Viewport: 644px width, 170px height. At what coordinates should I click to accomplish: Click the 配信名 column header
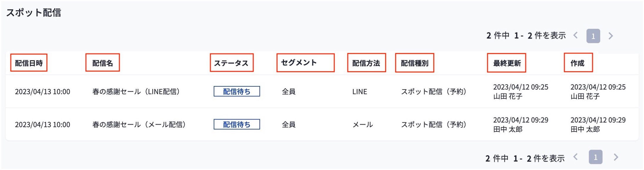tap(103, 63)
